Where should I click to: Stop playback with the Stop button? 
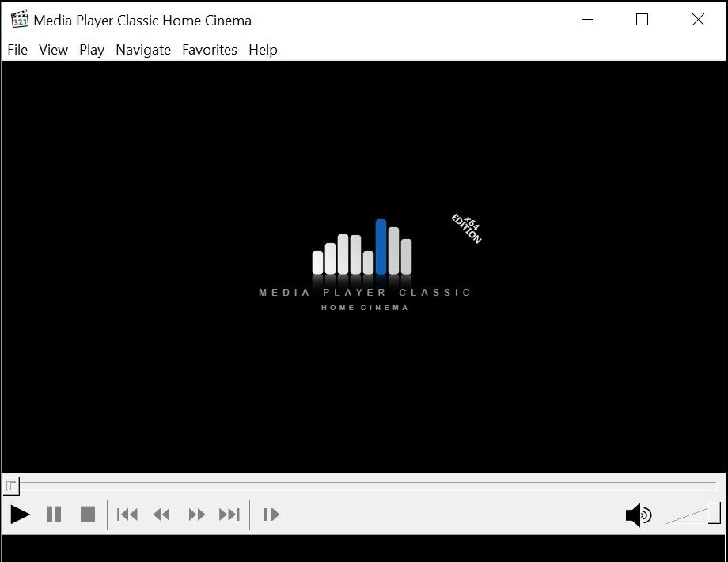[88, 515]
